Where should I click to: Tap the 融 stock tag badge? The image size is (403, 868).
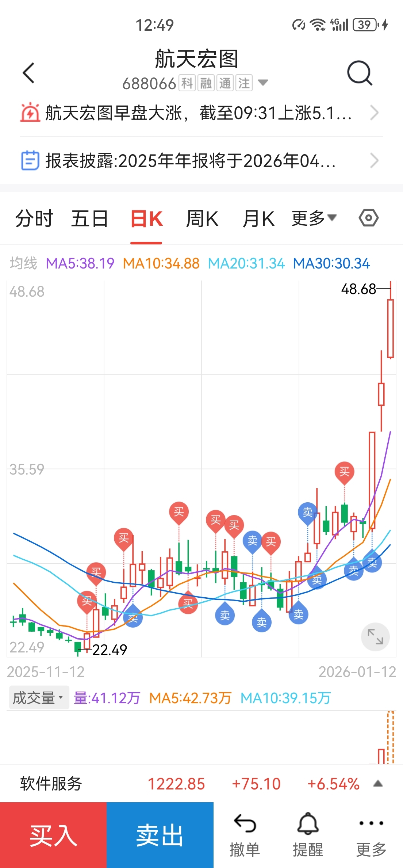pyautogui.click(x=206, y=83)
